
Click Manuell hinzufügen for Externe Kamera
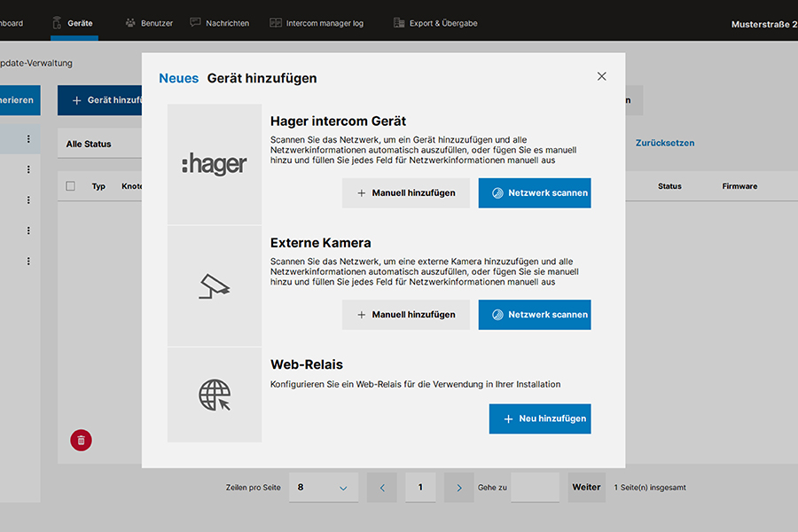coord(405,315)
